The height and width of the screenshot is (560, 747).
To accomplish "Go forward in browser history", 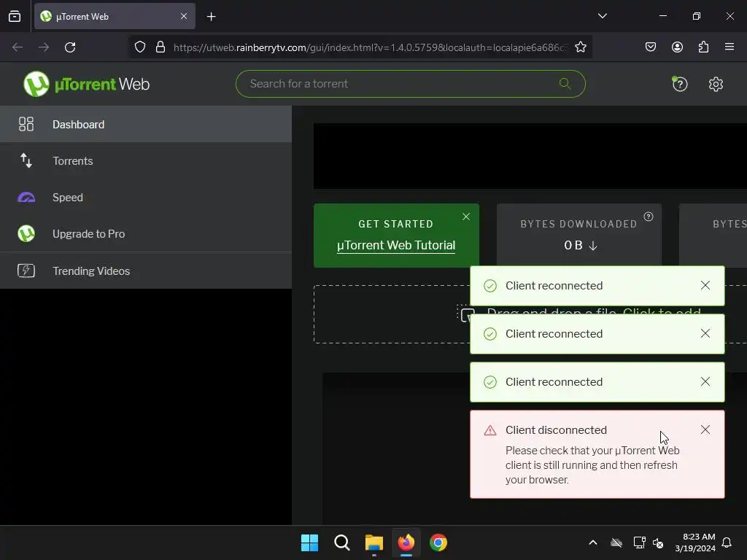I will 44,47.
